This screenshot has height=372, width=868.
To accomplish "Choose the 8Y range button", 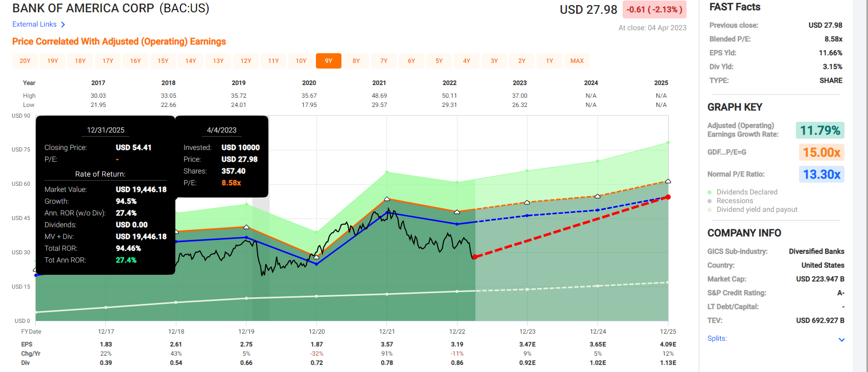I will tap(356, 61).
